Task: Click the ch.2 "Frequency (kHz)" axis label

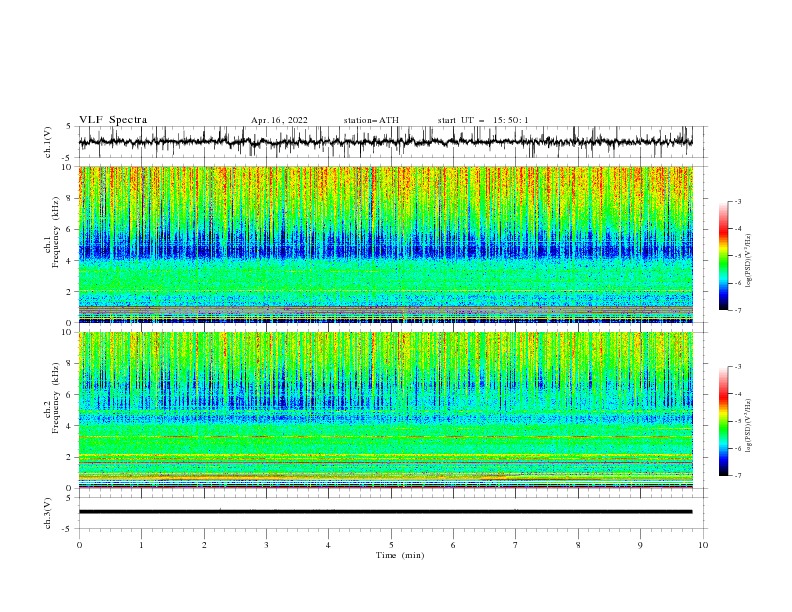Action: click(x=56, y=397)
